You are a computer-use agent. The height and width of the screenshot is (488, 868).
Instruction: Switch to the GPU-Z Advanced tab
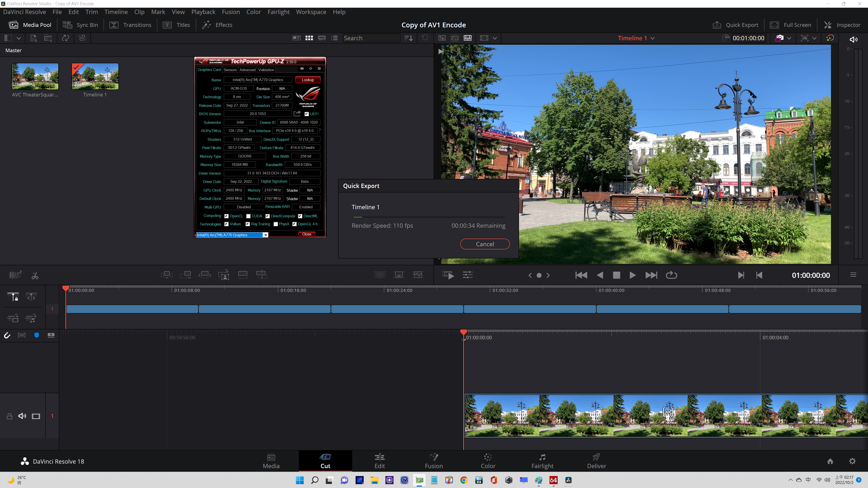pyautogui.click(x=247, y=70)
